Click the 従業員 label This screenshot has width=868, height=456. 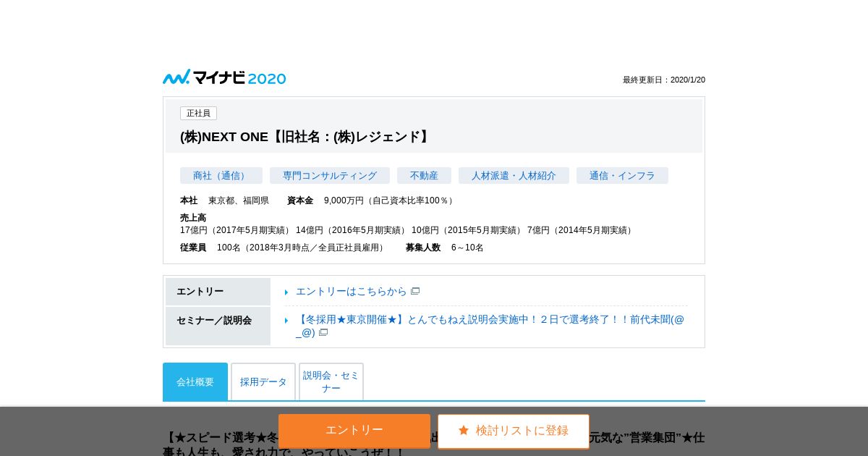tap(193, 248)
